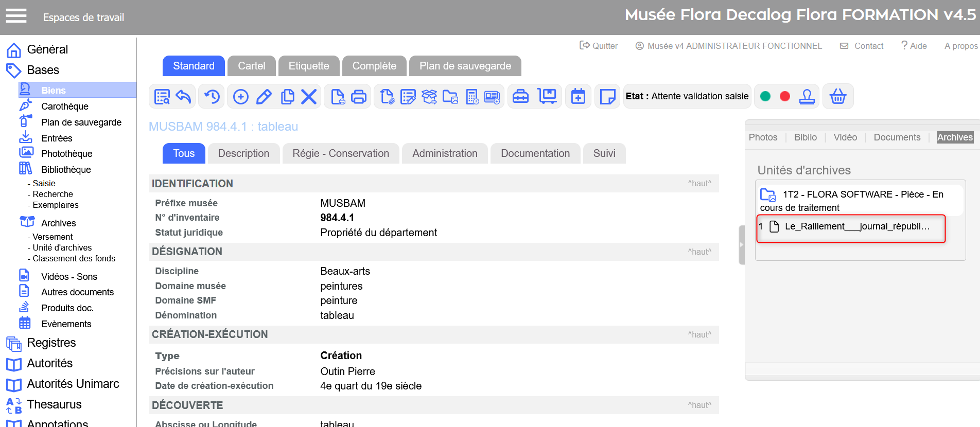This screenshot has height=427, width=980.
Task: Click the pencil edit record icon
Action: click(x=264, y=97)
